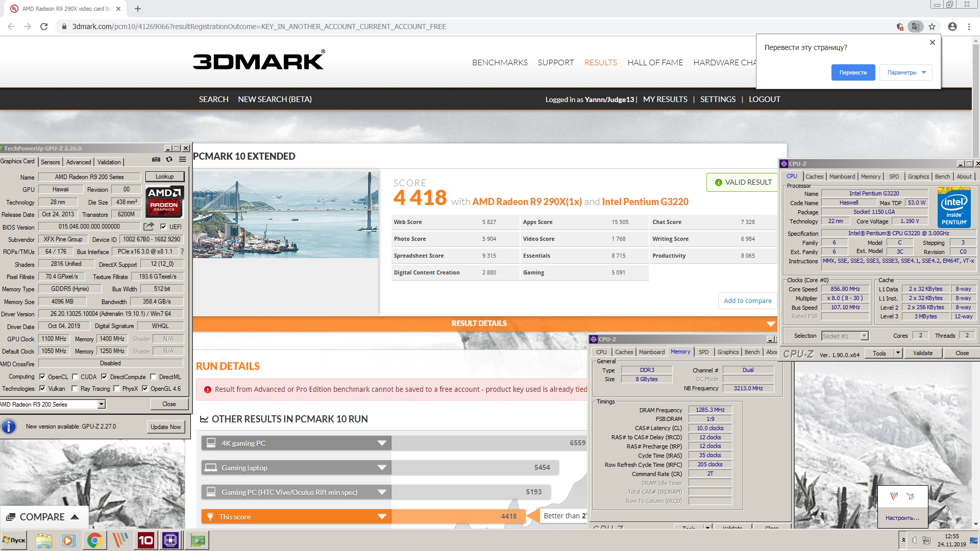980x551 pixels.
Task: Click Add to compare button
Action: (747, 300)
